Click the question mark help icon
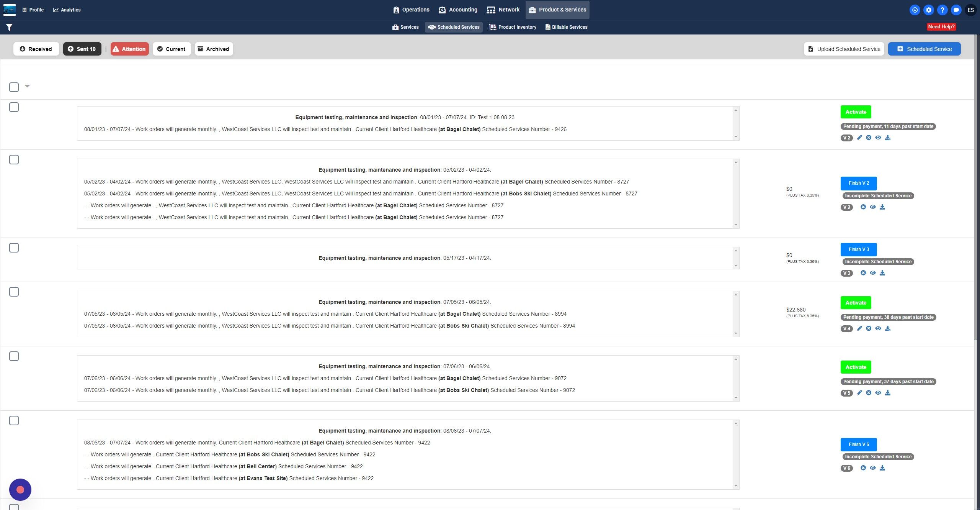Image resolution: width=980 pixels, height=510 pixels. [942, 10]
